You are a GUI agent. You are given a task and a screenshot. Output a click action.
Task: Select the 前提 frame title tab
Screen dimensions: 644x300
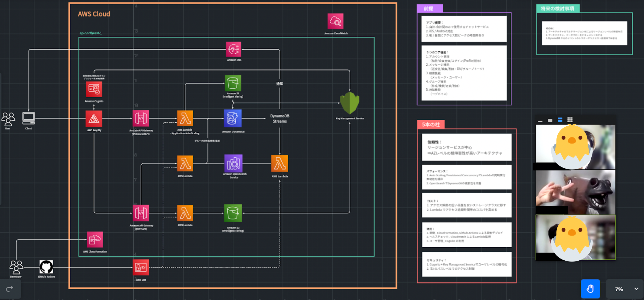pyautogui.click(x=429, y=9)
